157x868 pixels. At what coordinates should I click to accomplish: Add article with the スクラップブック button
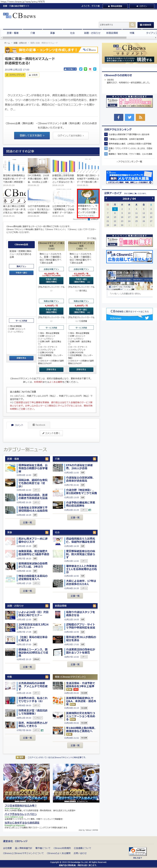(15, 75)
